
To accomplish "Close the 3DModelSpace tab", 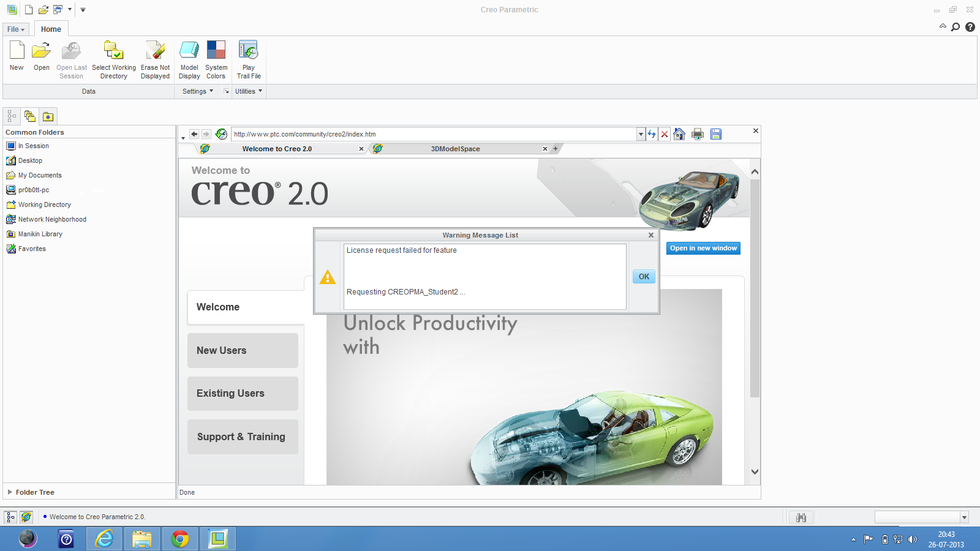I will (x=545, y=149).
